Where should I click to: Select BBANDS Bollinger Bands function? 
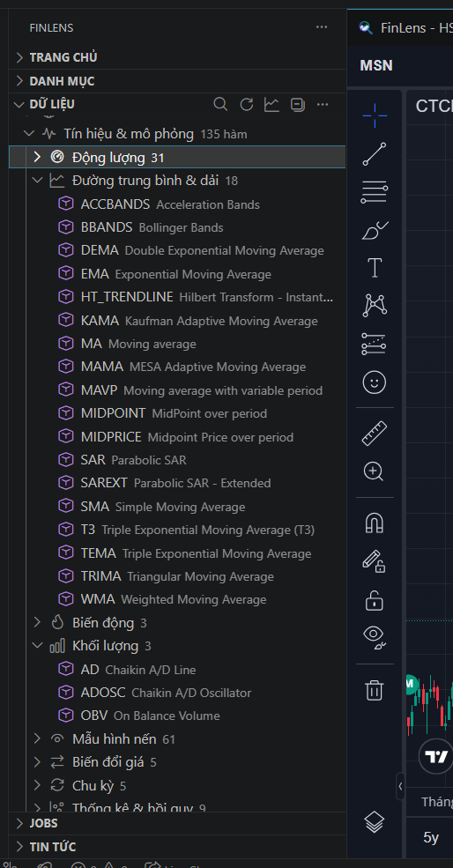click(177, 227)
